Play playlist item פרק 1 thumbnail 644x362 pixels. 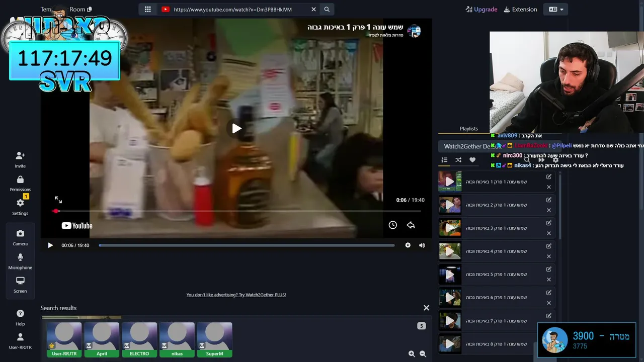(450, 182)
